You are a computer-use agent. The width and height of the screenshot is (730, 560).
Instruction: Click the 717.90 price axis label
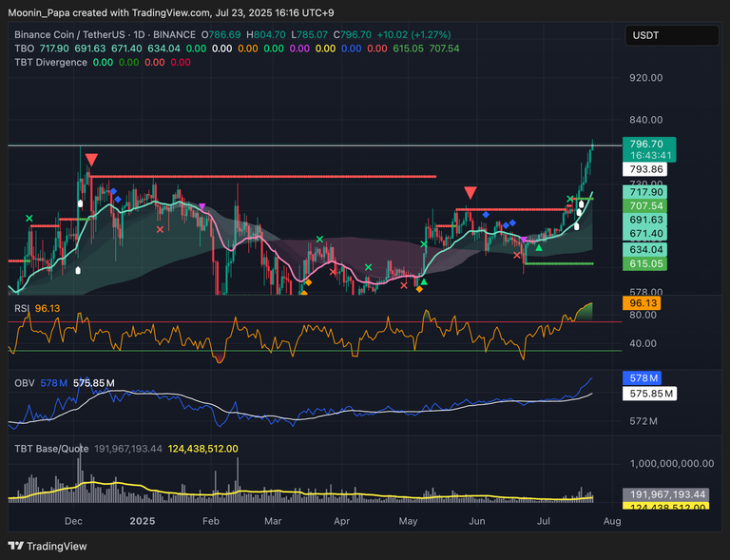[x=644, y=192]
